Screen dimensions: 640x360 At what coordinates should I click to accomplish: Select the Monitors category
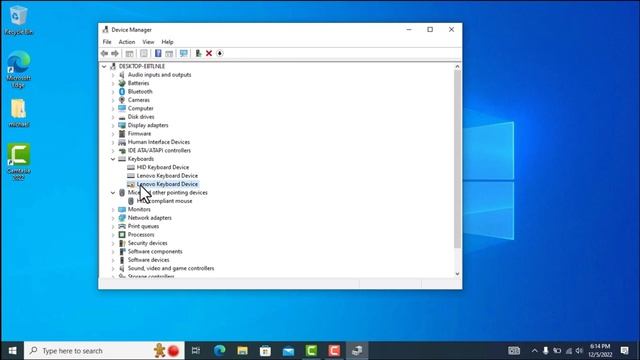point(139,209)
